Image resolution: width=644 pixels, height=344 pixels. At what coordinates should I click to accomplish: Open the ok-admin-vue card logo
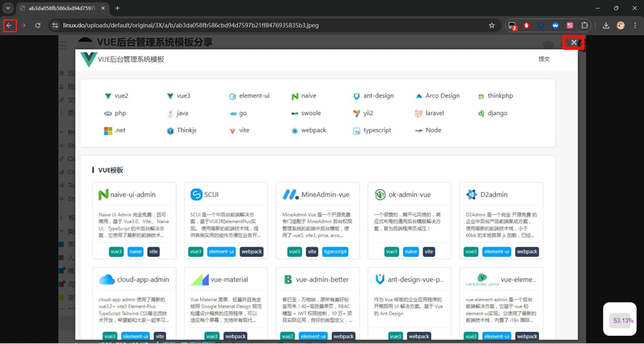[x=380, y=195]
